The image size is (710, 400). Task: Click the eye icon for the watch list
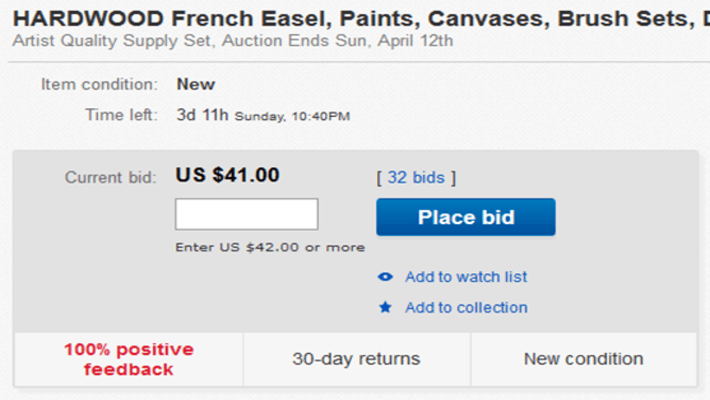pyautogui.click(x=385, y=277)
